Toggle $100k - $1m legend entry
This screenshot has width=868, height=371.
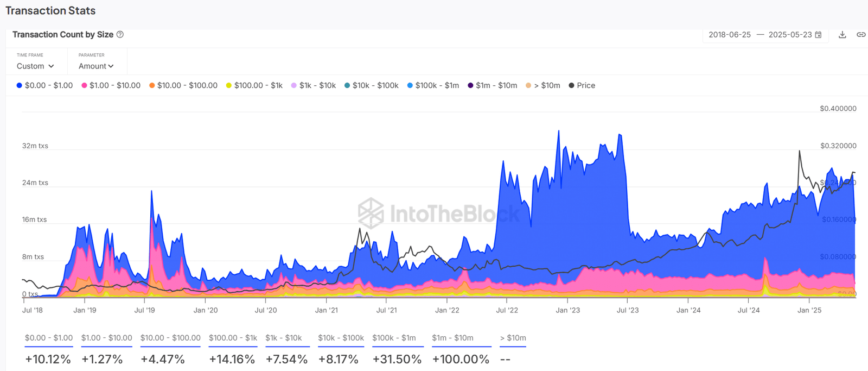tap(433, 85)
